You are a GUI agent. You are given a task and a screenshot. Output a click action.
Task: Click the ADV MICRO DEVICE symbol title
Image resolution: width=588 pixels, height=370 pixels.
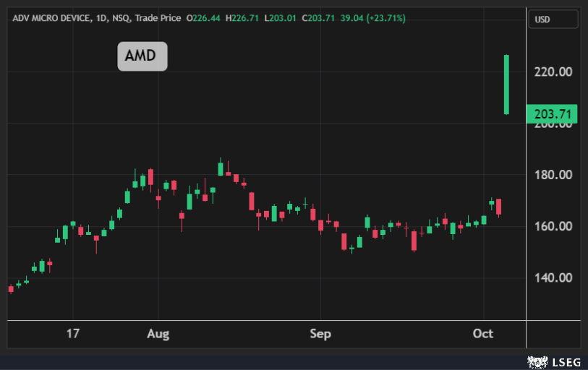(x=51, y=18)
